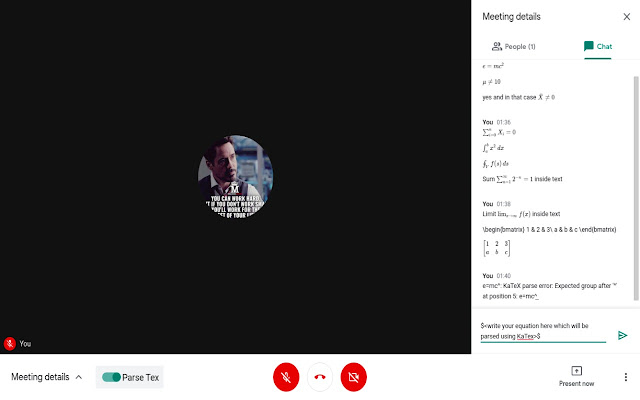Click the Present now label
The height and width of the screenshot is (400, 640).
pyautogui.click(x=576, y=384)
